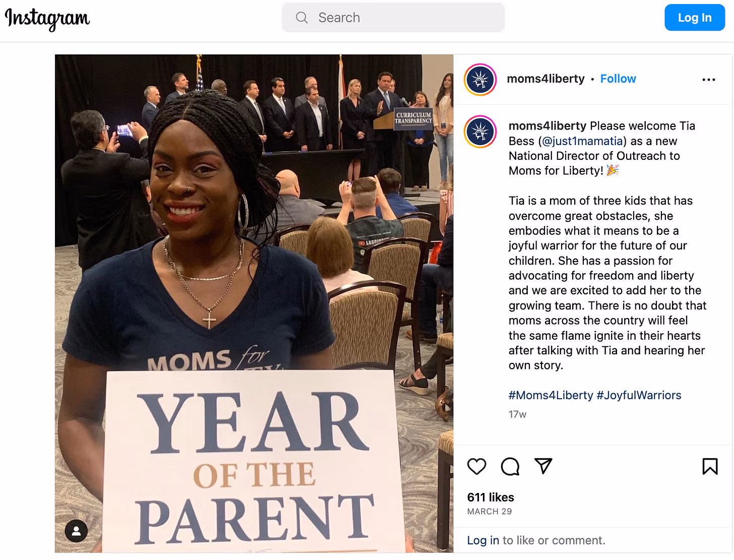Viewport: 734px width, 560px height.
Task: Open comments with speech bubble icon
Action: click(x=510, y=466)
